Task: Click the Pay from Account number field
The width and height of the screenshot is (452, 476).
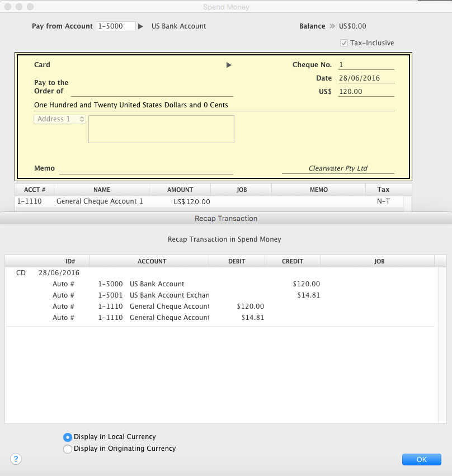Action: pos(116,26)
